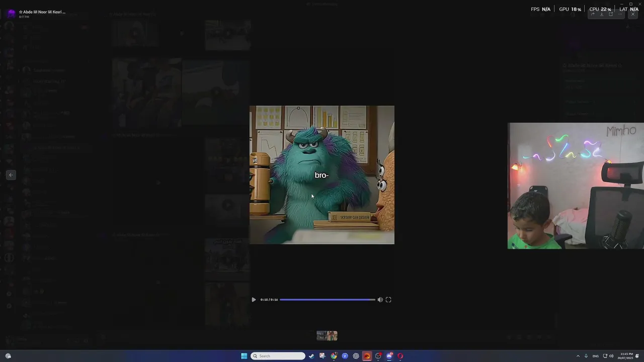Viewport: 644px width, 362px height.
Task: Click the LAT N/A overlay readout
Action: [629, 9]
